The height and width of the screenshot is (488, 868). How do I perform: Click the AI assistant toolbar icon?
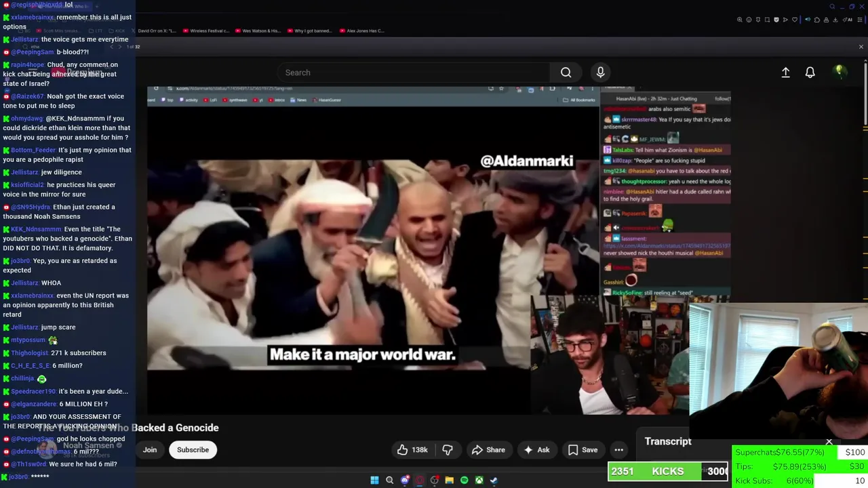(x=848, y=20)
